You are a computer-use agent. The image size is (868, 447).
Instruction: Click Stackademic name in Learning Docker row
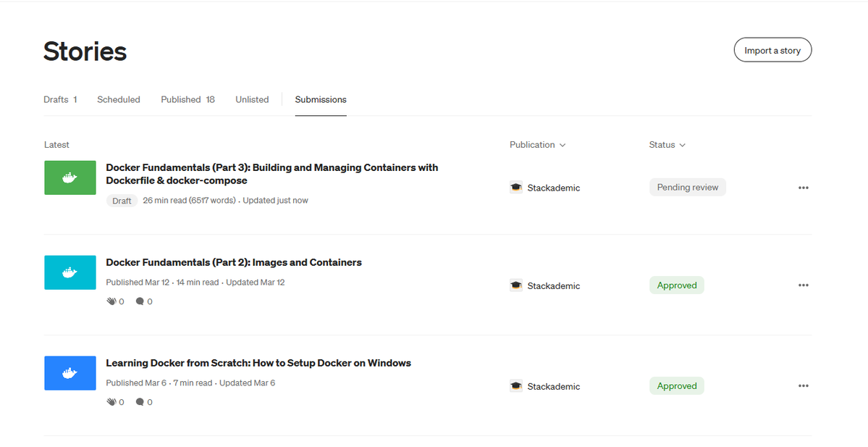coord(554,387)
